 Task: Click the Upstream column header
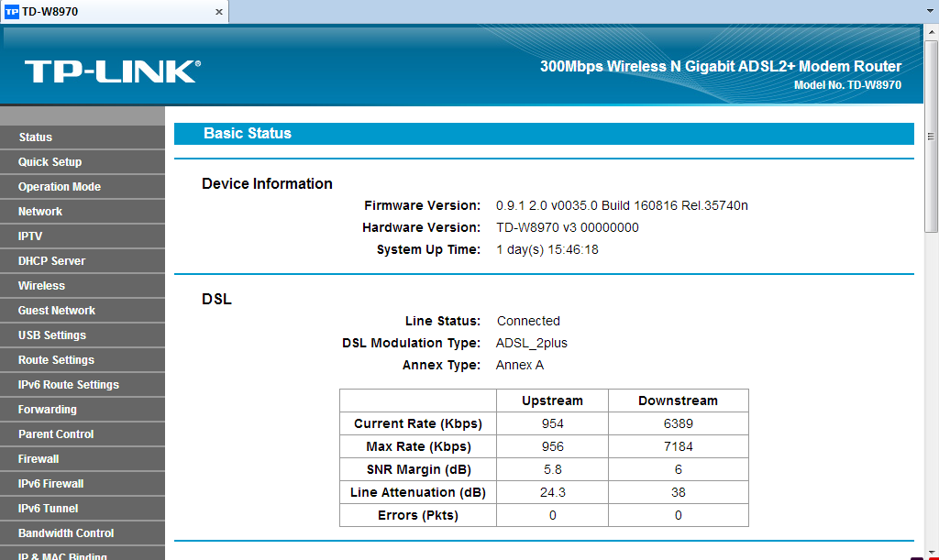[552, 401]
